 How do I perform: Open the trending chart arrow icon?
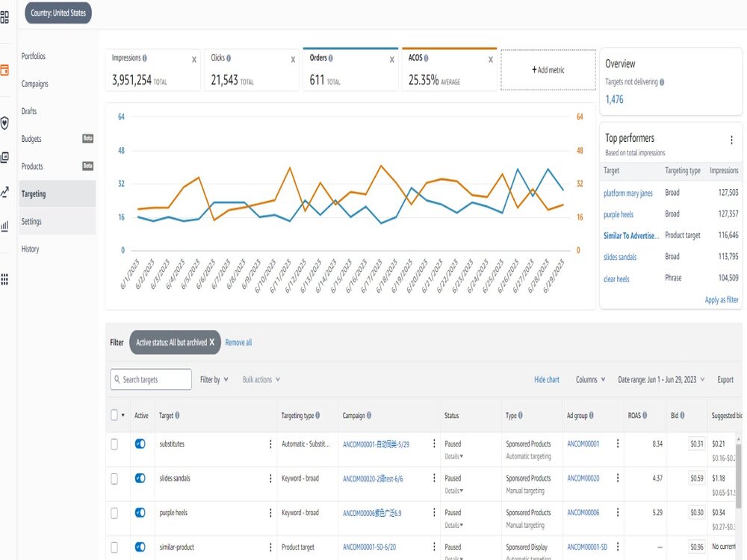coord(4,192)
